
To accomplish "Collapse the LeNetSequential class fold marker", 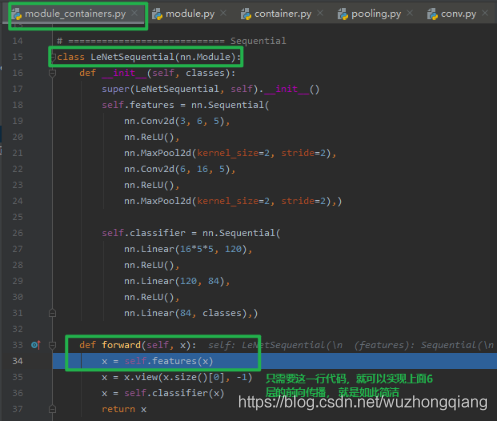I will tap(53, 57).
